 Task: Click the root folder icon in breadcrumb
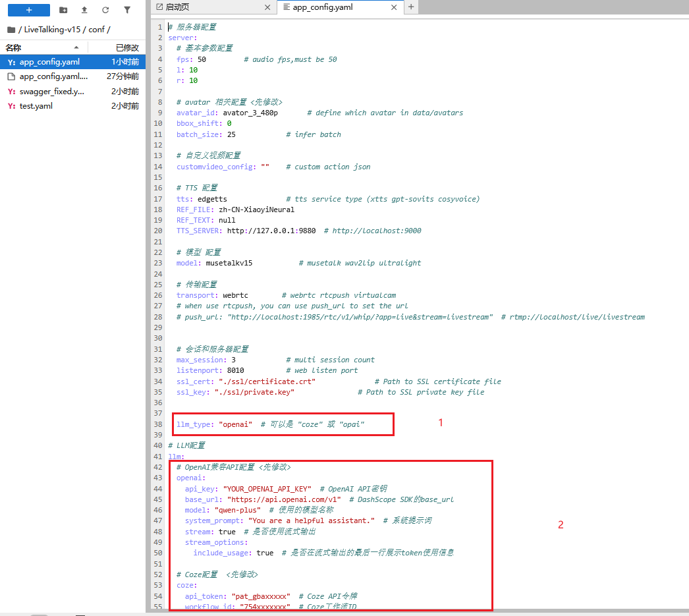coord(11,30)
